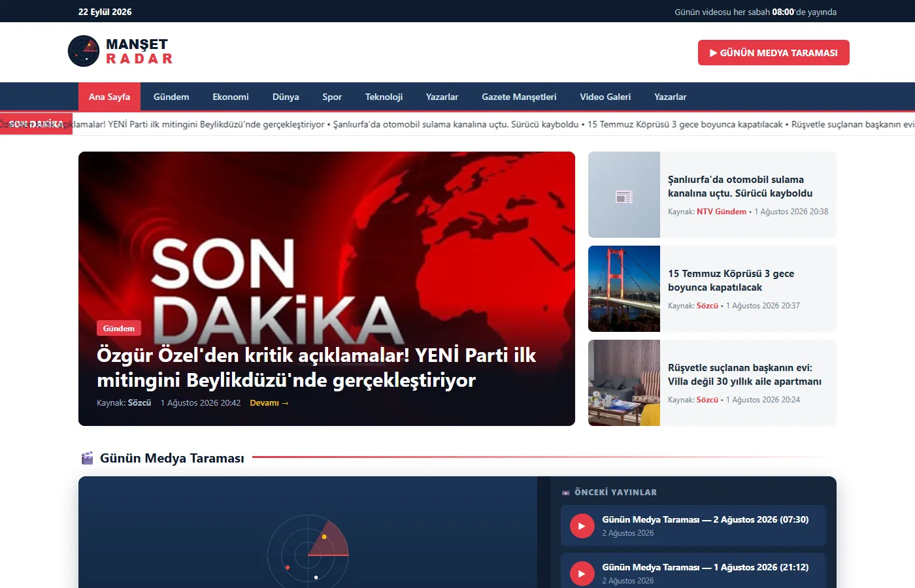Click the Sözcü source of featured story

coord(139,403)
